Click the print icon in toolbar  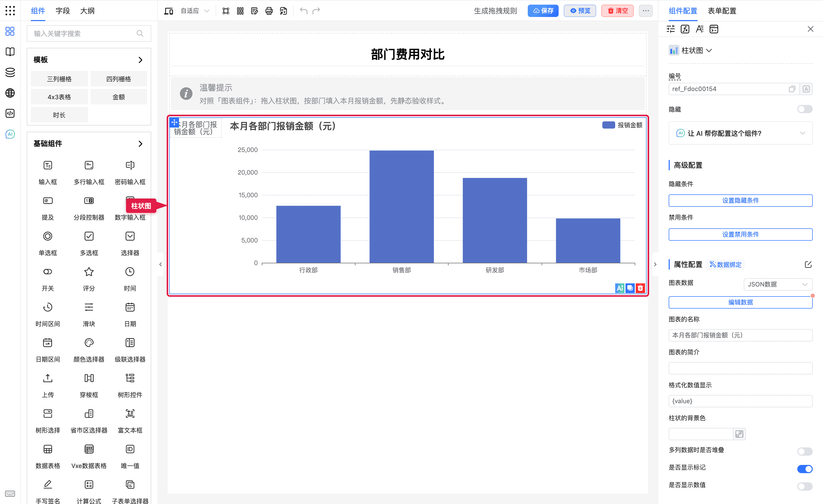pyautogui.click(x=269, y=11)
